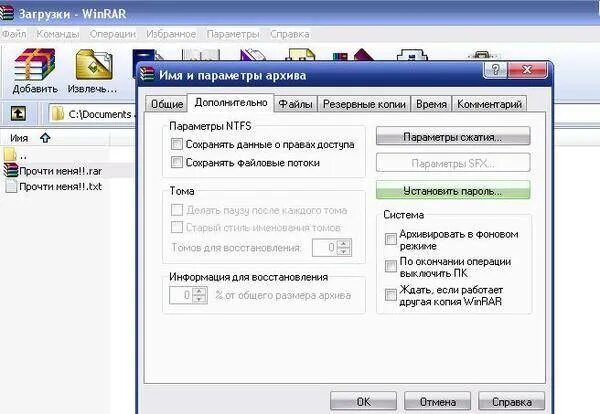Click the C:\Documents path address field
Screen dimensions: 600x414
click(93, 114)
